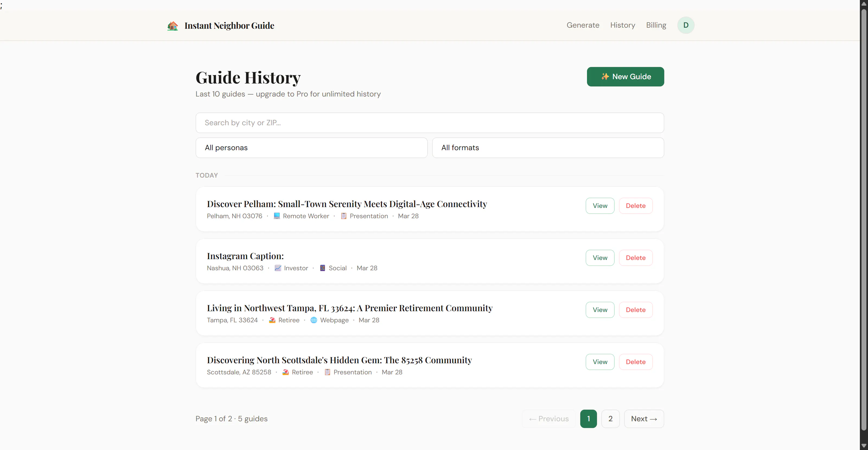Click the 'Remote Worker' persona label
The width and height of the screenshot is (868, 450).
click(x=306, y=216)
